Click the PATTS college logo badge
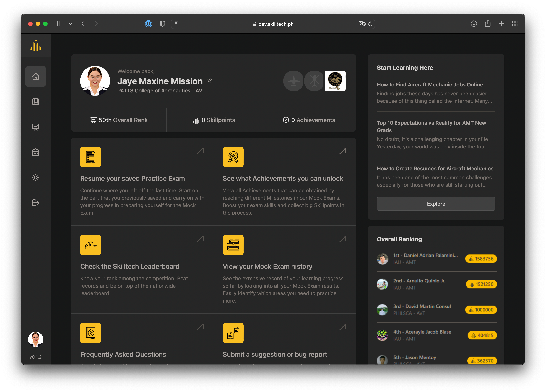546x392 pixels. coord(335,81)
